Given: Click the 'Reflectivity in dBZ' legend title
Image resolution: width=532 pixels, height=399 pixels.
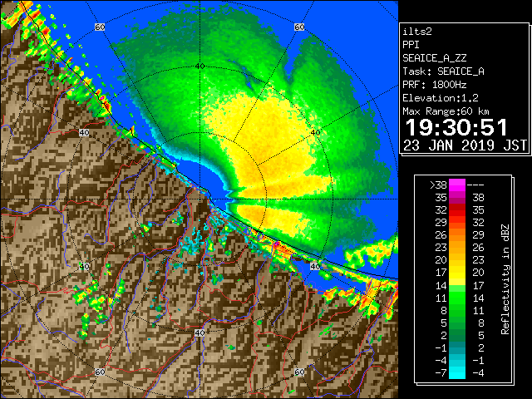Looking at the screenshot, I should (505, 279).
